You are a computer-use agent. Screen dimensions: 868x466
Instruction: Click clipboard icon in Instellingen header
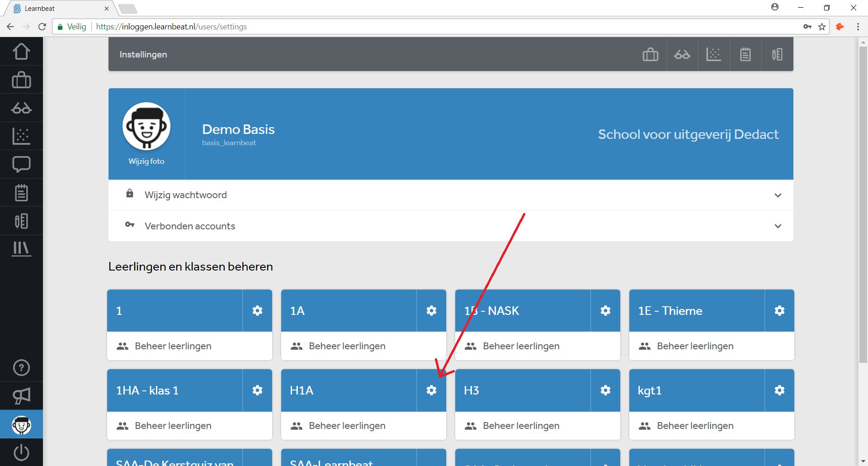point(745,55)
